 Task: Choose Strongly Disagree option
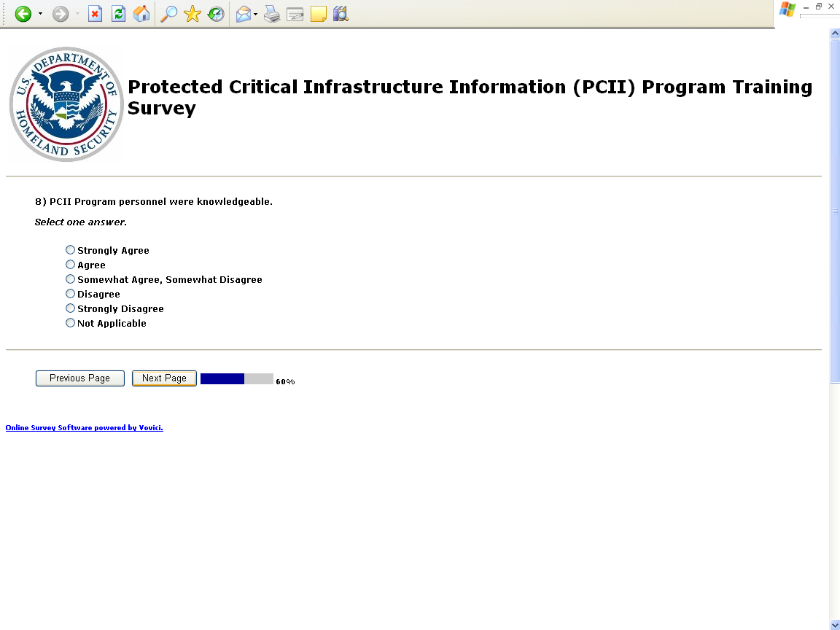tap(70, 308)
